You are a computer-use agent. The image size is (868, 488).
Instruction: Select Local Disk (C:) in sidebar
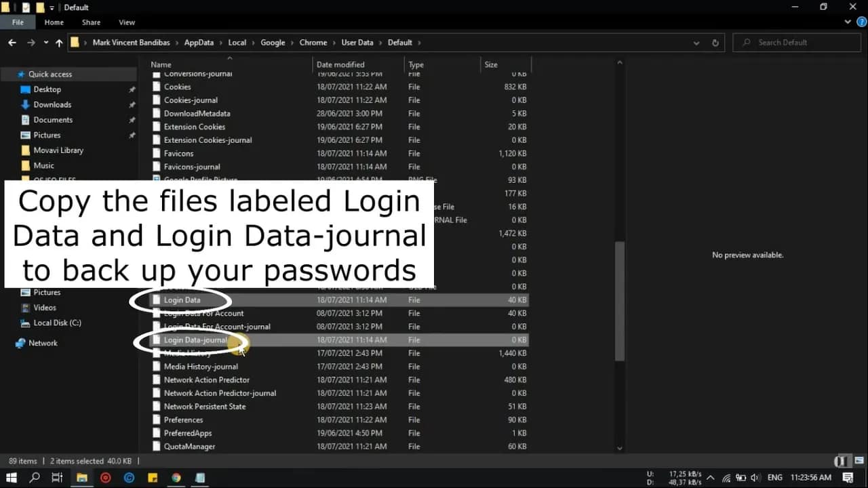(57, 323)
